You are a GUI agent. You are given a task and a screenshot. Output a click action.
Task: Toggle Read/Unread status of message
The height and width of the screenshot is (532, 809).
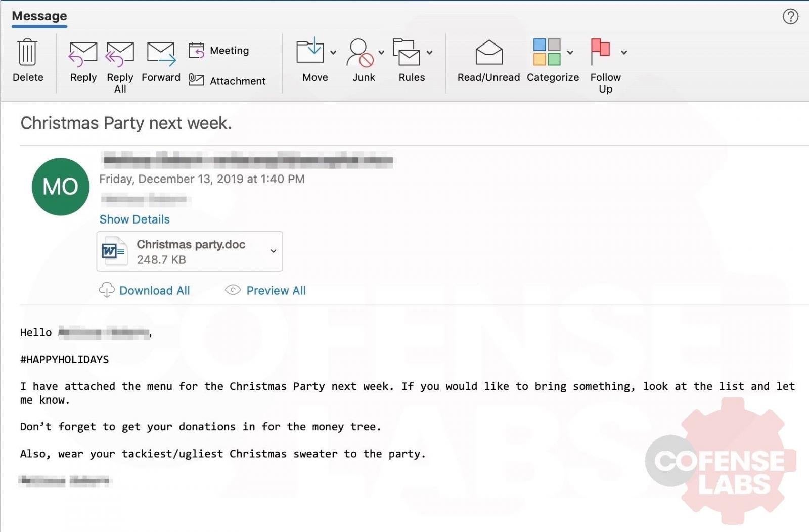pos(488,53)
